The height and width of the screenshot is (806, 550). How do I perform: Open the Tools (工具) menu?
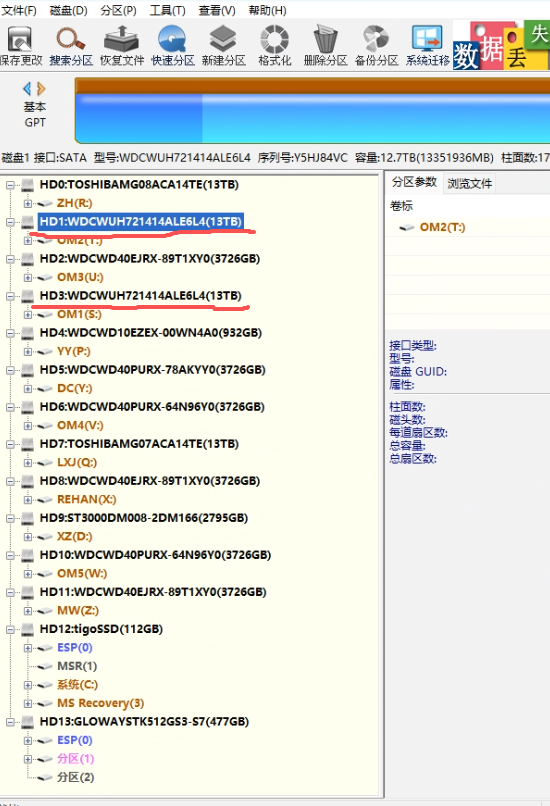tap(167, 10)
